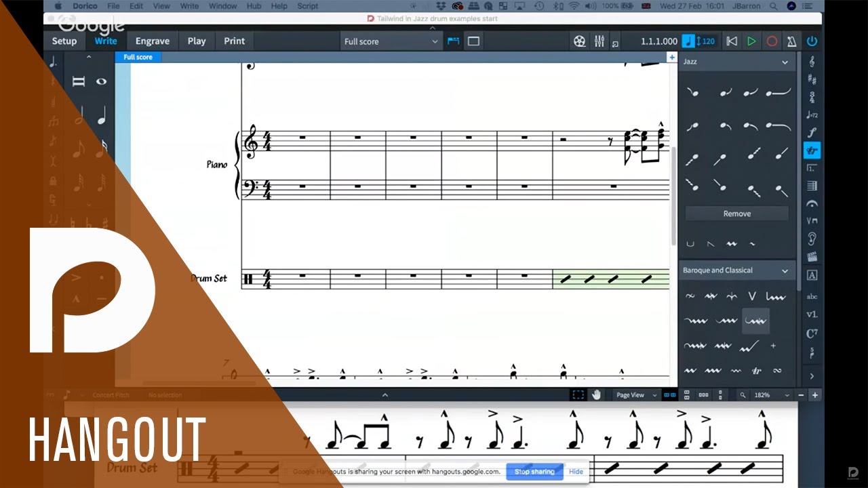868x488 pixels.
Task: Open the abc Text panel icon
Action: 812,296
